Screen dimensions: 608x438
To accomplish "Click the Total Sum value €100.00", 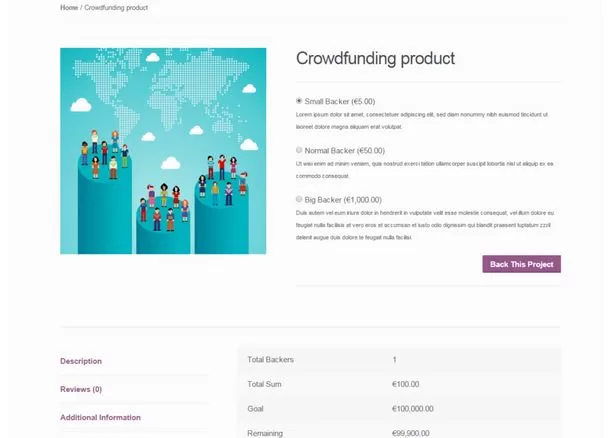I will 406,384.
